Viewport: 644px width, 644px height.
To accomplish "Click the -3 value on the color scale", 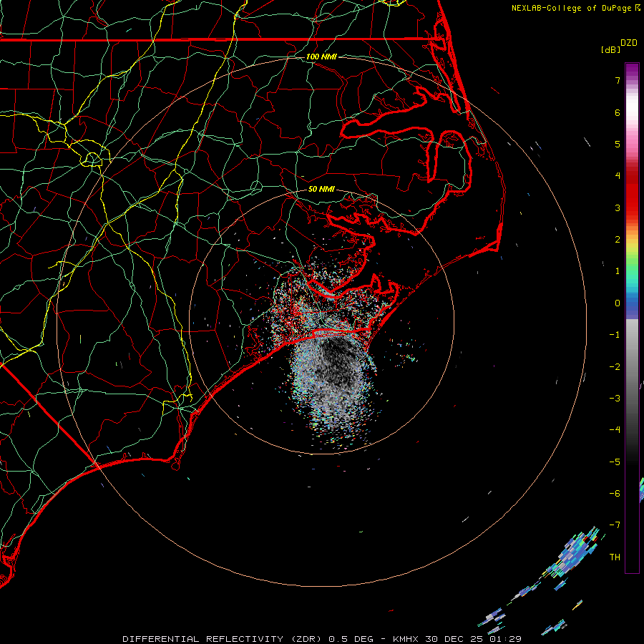I will pos(615,399).
